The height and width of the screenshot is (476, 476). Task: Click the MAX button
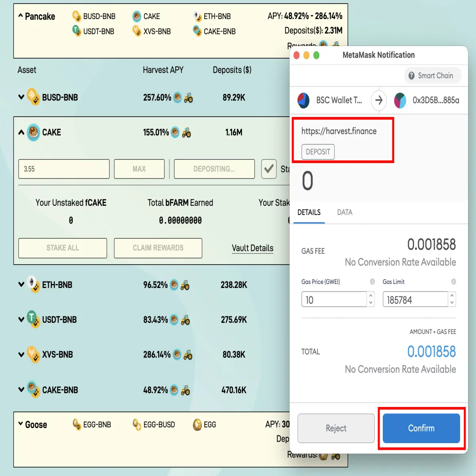coord(139,169)
